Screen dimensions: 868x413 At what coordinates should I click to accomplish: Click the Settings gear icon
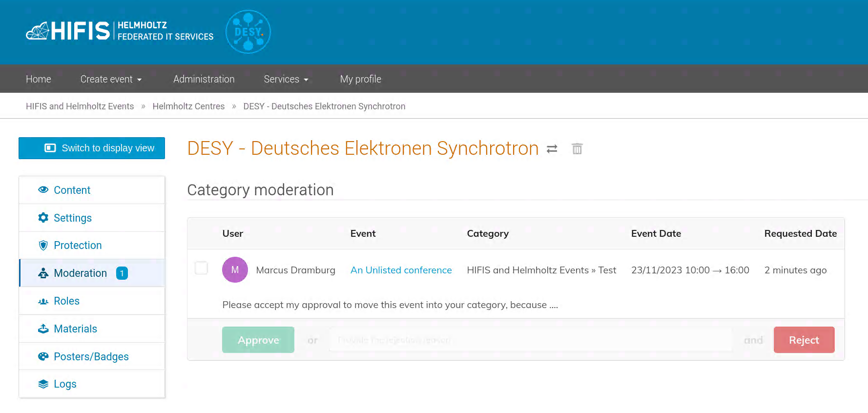tap(43, 217)
